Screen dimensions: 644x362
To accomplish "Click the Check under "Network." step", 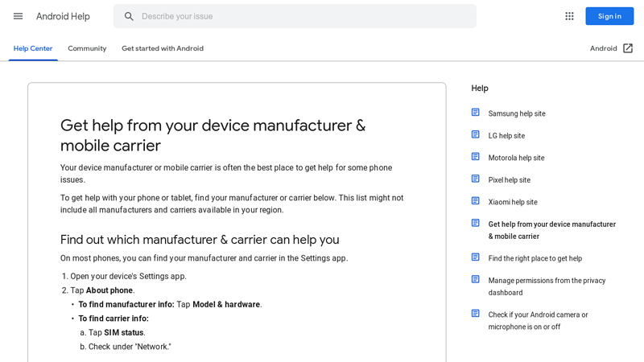I will (130, 347).
